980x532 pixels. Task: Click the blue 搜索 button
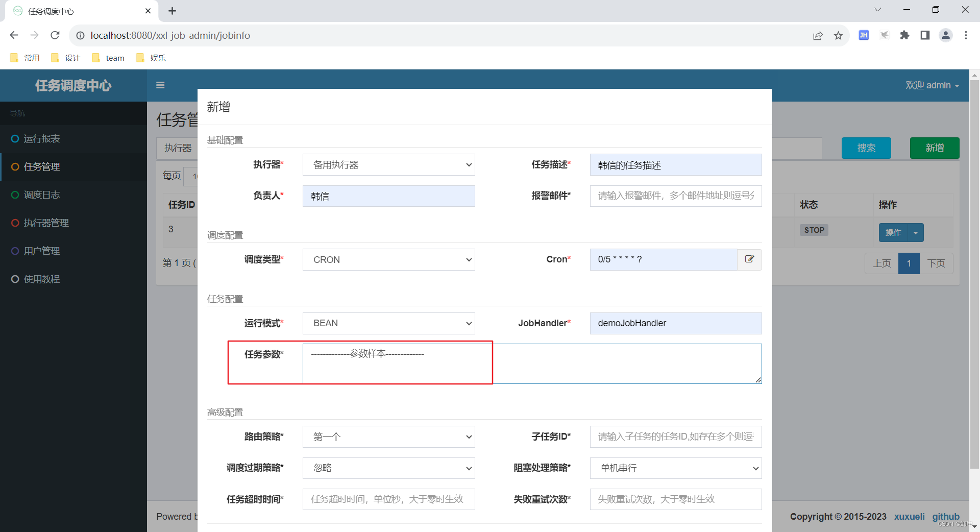[x=866, y=148]
